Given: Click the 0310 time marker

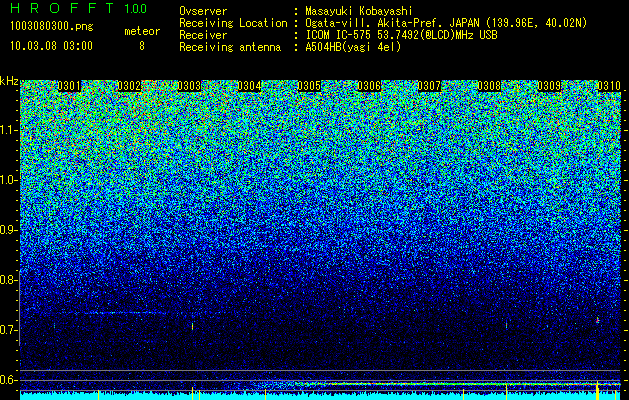Looking at the screenshot, I should pos(609,86).
